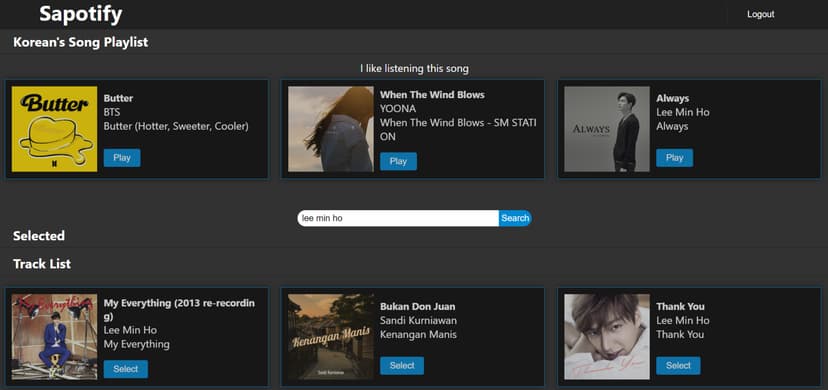Log out via the Logout link
Image resolution: width=828 pixels, height=390 pixels.
760,14
